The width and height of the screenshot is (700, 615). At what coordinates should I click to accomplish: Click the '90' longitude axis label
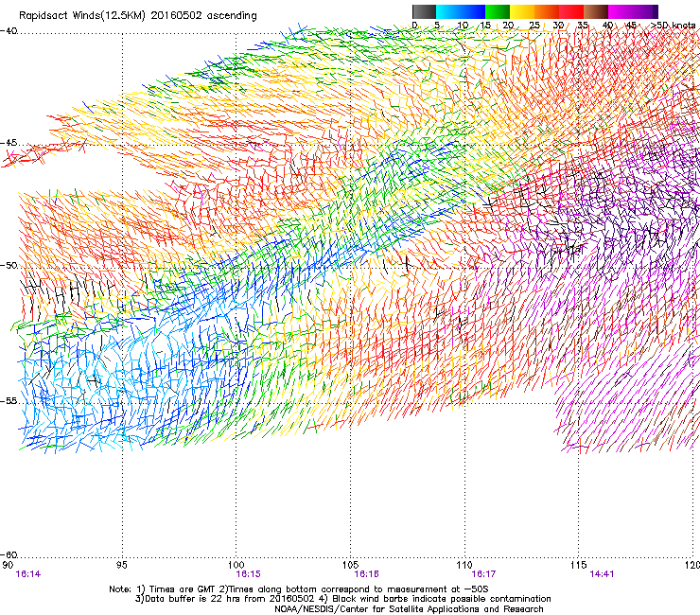tap(8, 565)
